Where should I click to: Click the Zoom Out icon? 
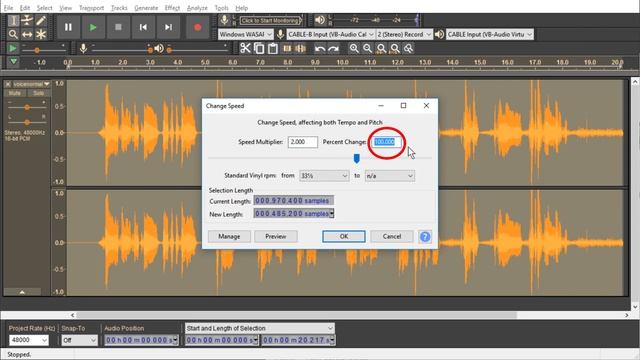[368, 49]
